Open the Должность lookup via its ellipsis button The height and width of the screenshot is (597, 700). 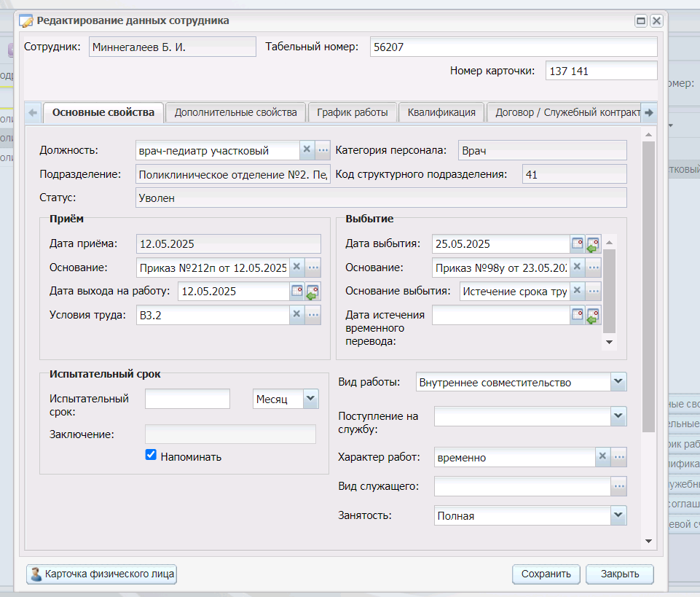pyautogui.click(x=323, y=149)
